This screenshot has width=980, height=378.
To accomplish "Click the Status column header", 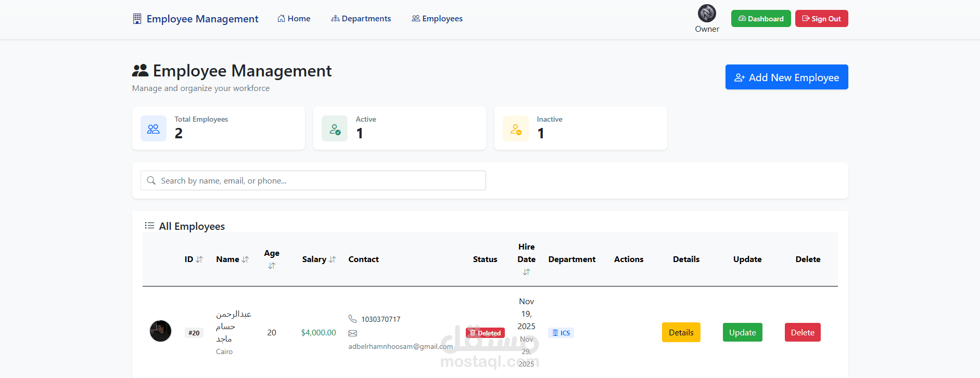I will pos(485,259).
